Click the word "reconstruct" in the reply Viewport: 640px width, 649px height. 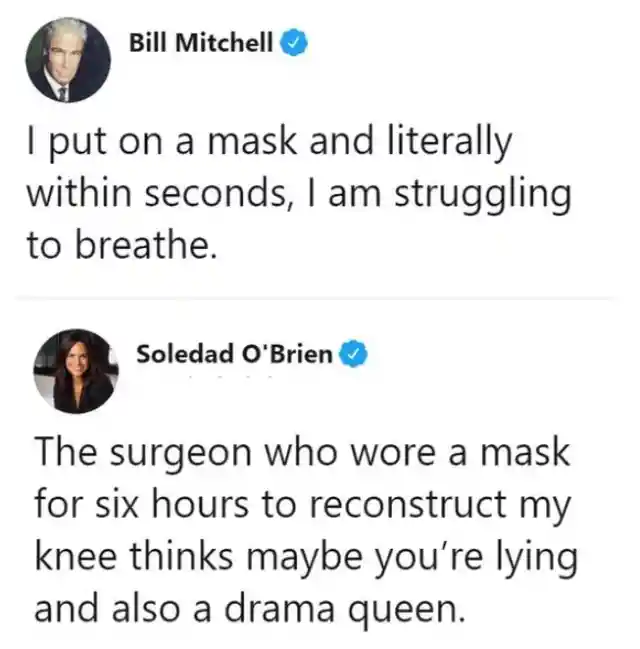409,505
